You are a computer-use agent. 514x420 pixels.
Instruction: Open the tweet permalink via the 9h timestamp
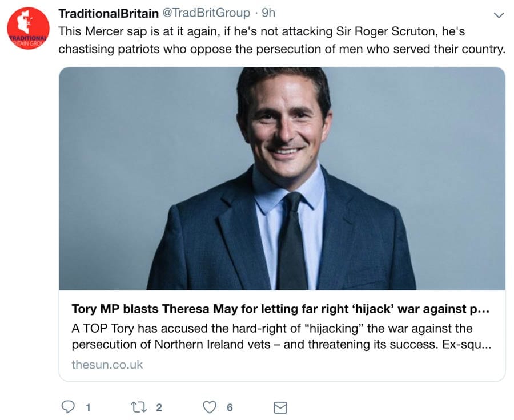(268, 13)
